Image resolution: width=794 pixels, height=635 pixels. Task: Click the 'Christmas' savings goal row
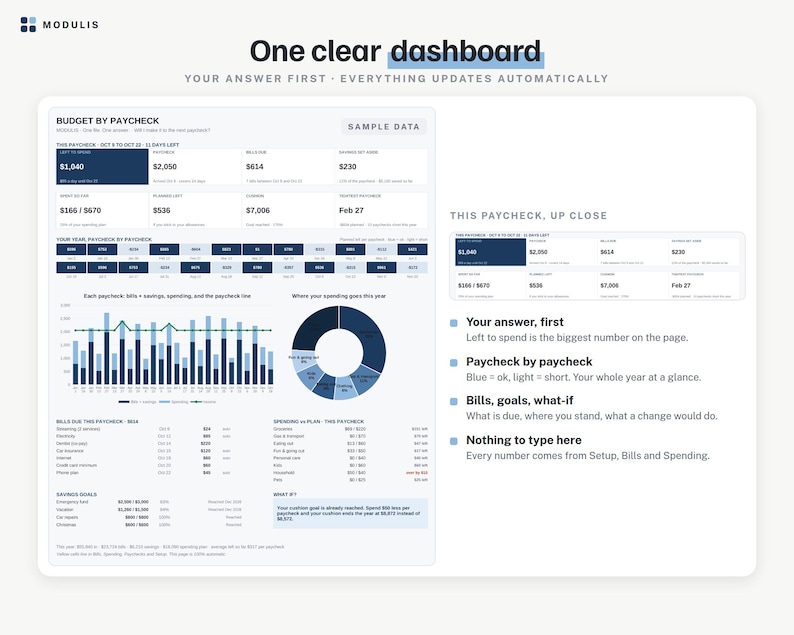click(x=149, y=525)
